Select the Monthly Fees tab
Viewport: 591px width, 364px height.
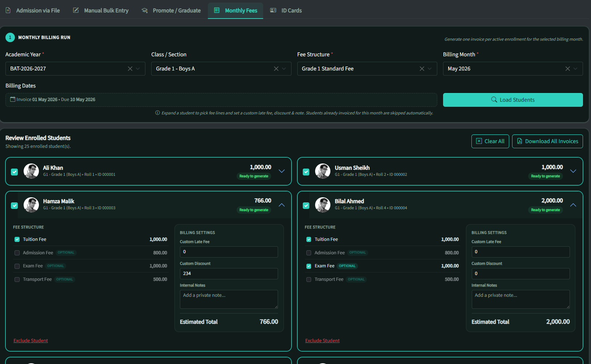(236, 11)
